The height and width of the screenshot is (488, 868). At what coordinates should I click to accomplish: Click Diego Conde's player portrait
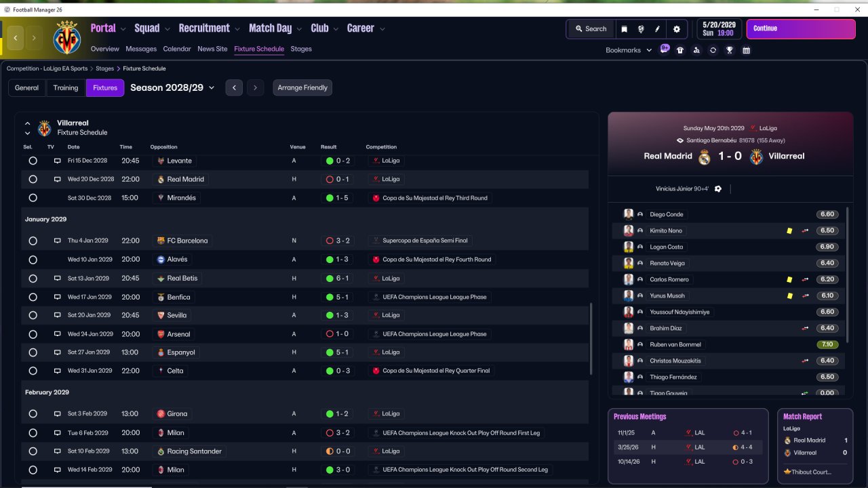click(x=629, y=214)
